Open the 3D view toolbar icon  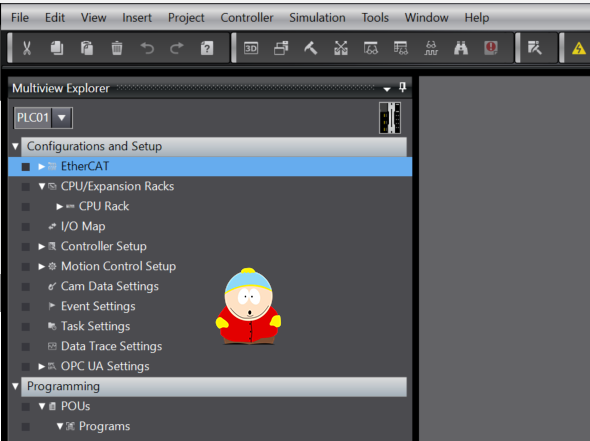coord(251,48)
